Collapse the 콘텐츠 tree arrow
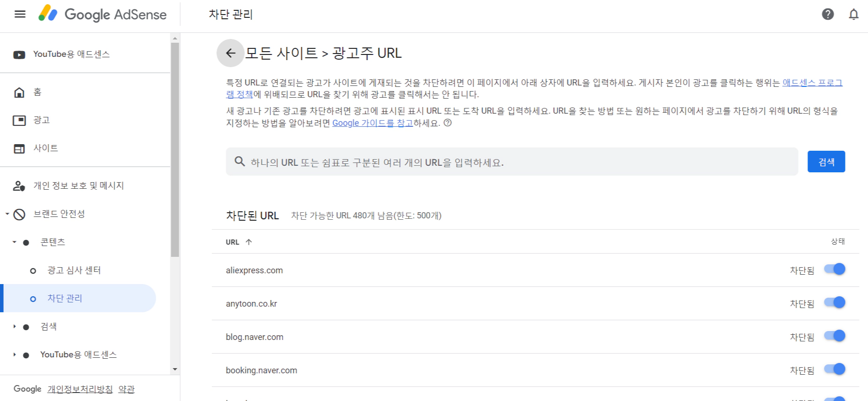868x401 pixels. (x=14, y=242)
